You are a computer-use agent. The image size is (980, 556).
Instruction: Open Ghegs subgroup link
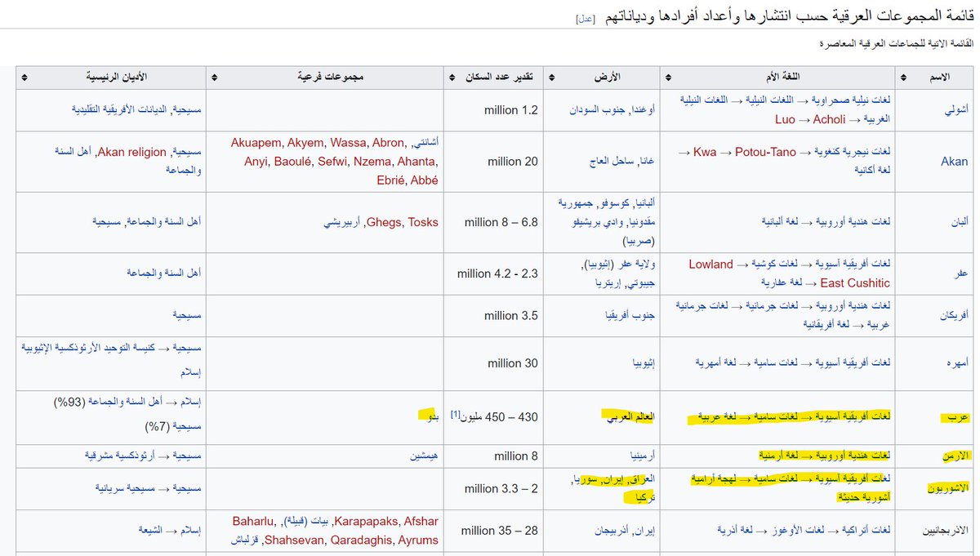[384, 222]
